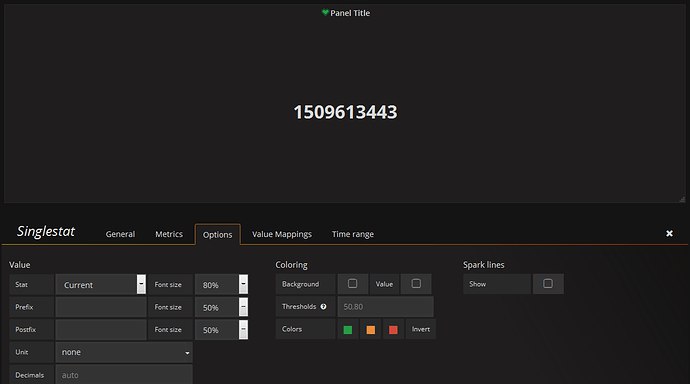The width and height of the screenshot is (690, 384).
Task: Open the Value Mappings tab
Action: tap(282, 234)
